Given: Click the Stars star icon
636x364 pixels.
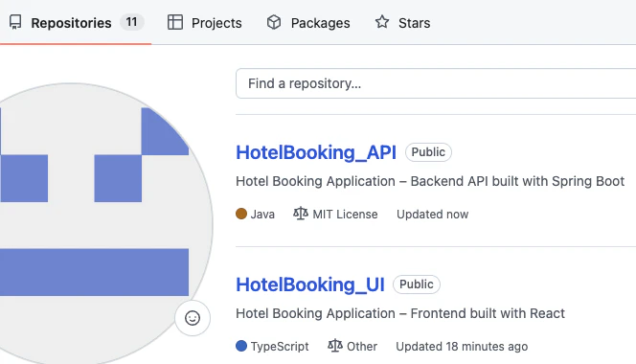Looking at the screenshot, I should tap(382, 22).
